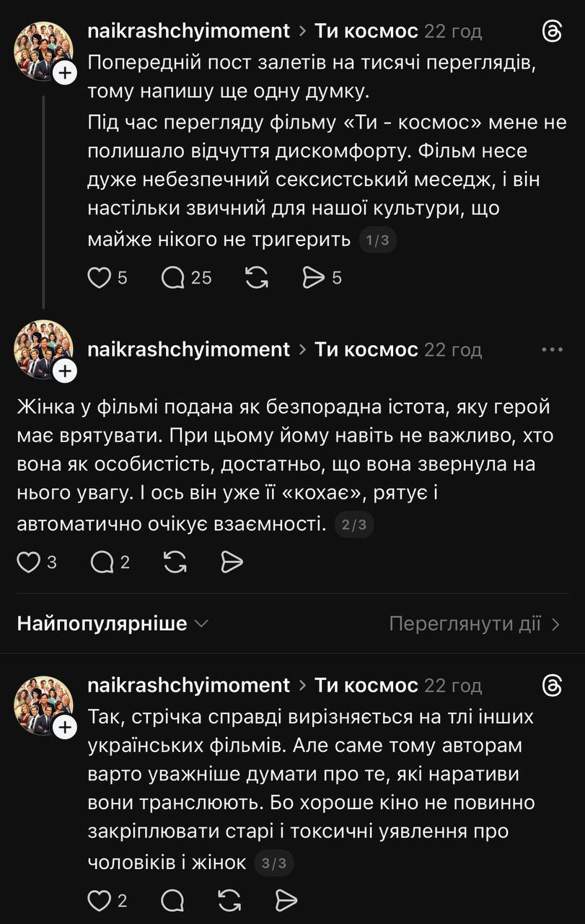This screenshot has width=585, height=924.
Task: Follow user via plus badge on second avatar
Action: point(65,372)
